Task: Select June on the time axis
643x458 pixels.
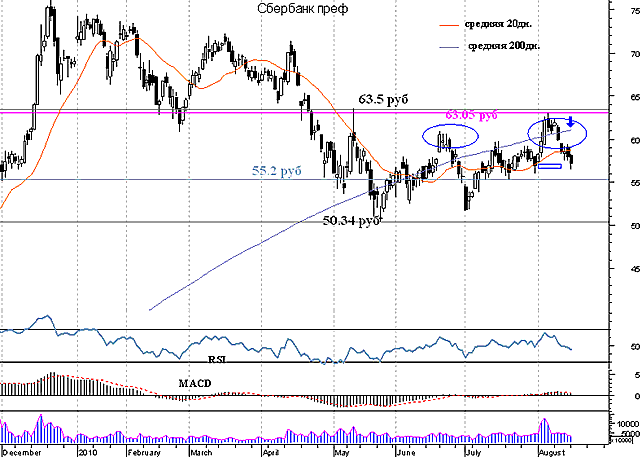Action: 406,453
